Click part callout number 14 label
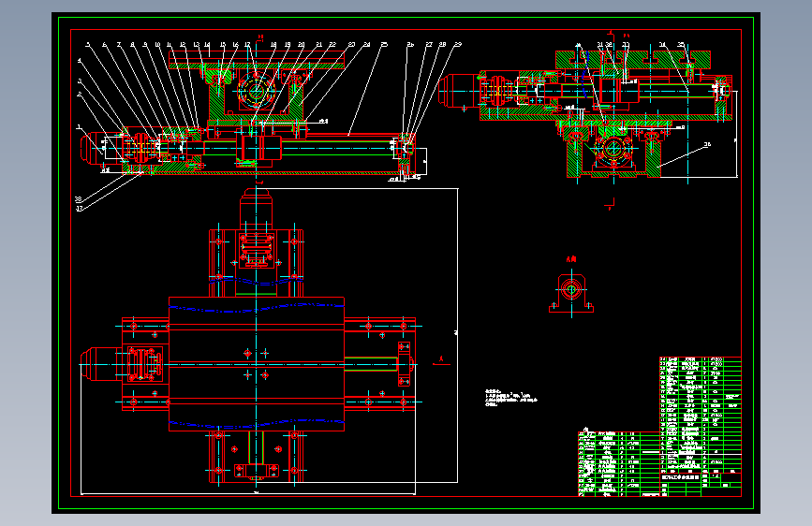This screenshot has width=812, height=526. (207, 45)
